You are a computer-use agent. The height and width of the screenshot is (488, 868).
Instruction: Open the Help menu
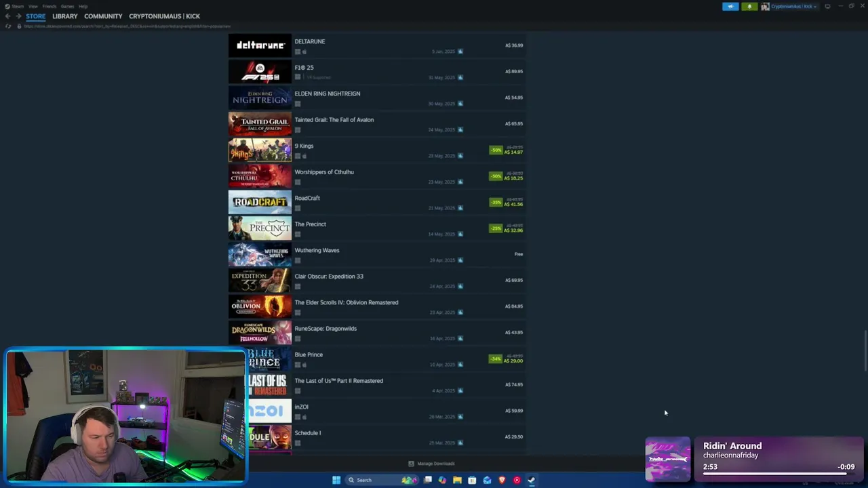83,6
